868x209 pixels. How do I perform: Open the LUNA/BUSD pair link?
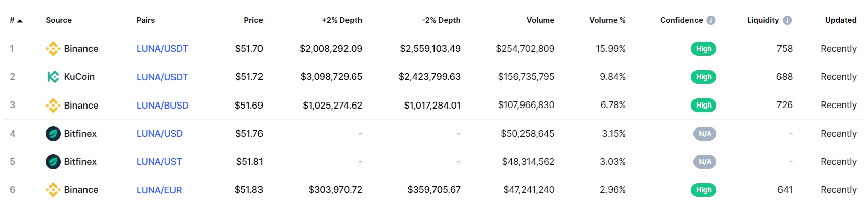click(x=162, y=106)
